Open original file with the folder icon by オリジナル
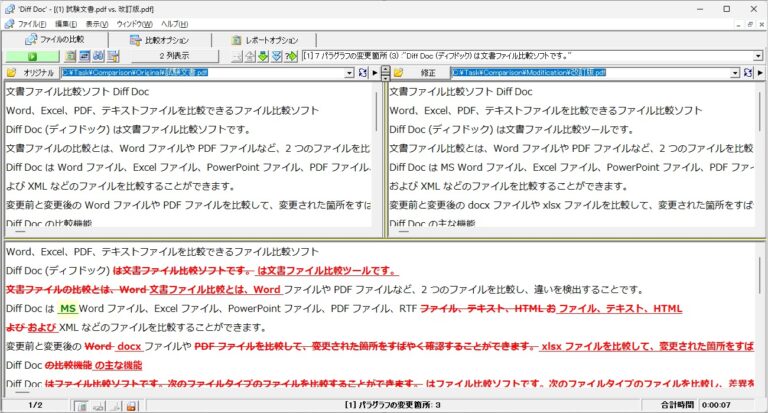Viewport: 768px width, 413px height. tap(11, 73)
